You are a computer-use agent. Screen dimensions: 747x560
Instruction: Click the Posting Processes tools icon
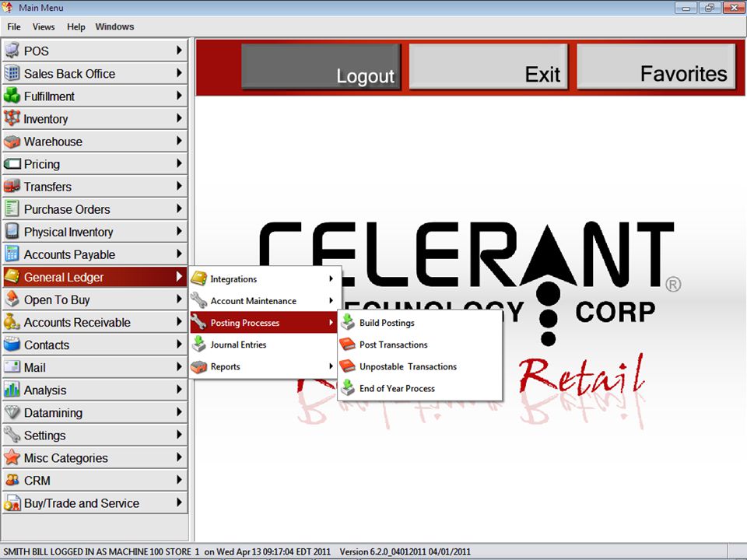coord(198,322)
